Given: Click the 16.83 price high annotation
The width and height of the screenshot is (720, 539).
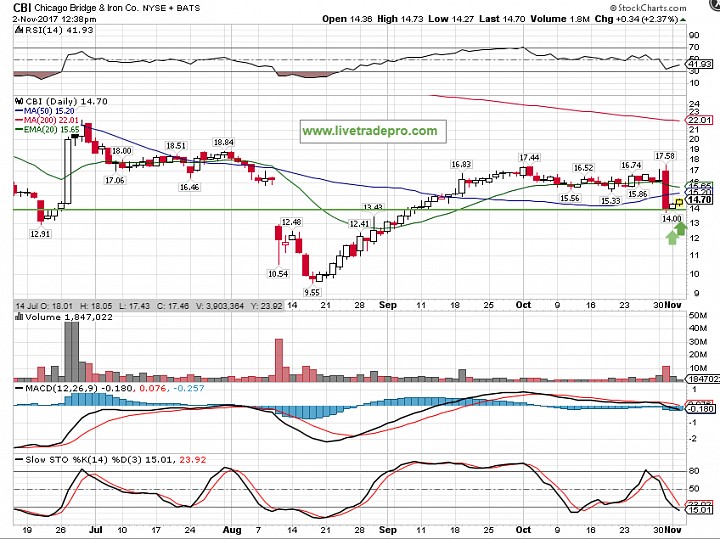Looking at the screenshot, I should pos(461,164).
